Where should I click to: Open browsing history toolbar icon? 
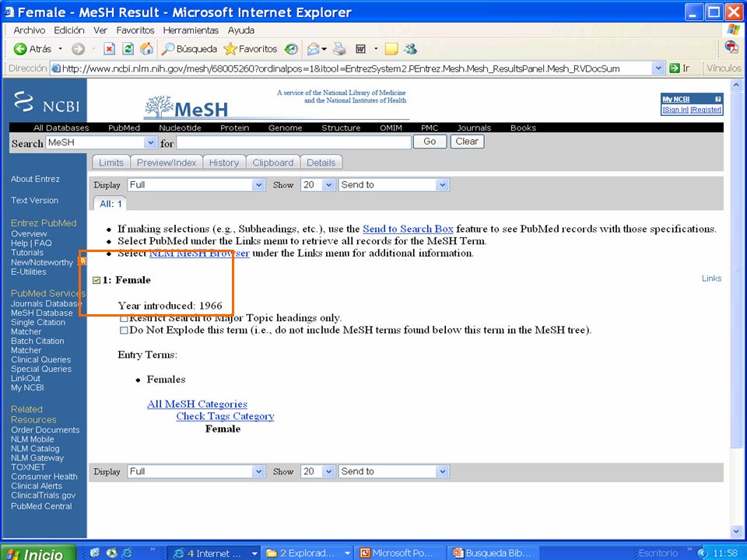[290, 48]
